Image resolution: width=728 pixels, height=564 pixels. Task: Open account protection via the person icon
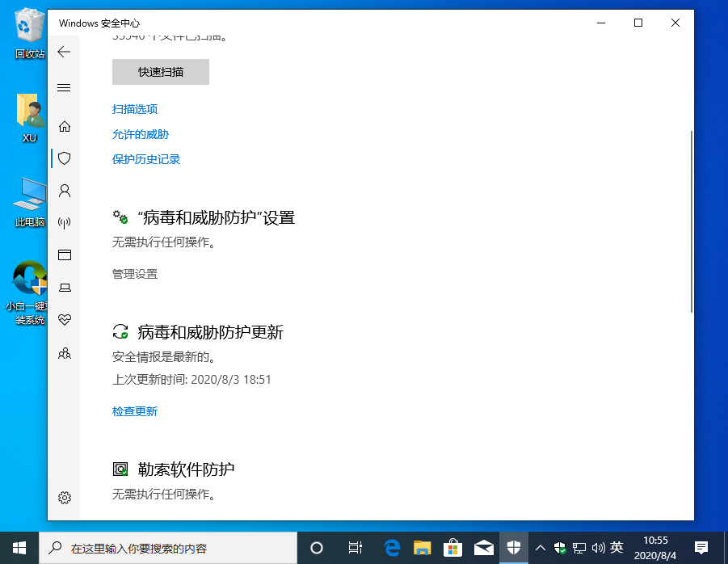pyautogui.click(x=64, y=190)
